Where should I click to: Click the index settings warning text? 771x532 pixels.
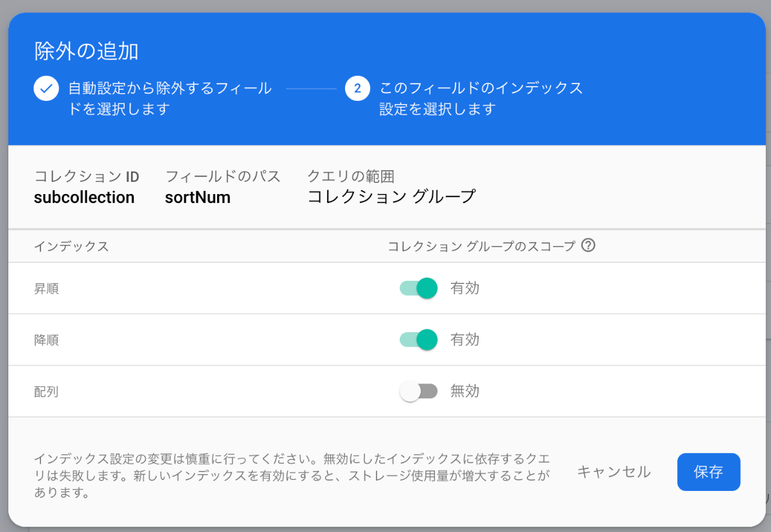(292, 476)
